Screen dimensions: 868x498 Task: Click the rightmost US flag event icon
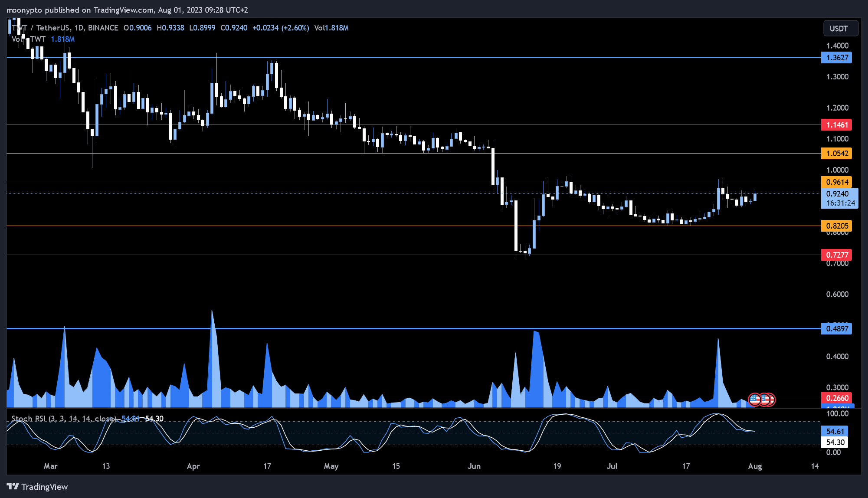tap(770, 400)
